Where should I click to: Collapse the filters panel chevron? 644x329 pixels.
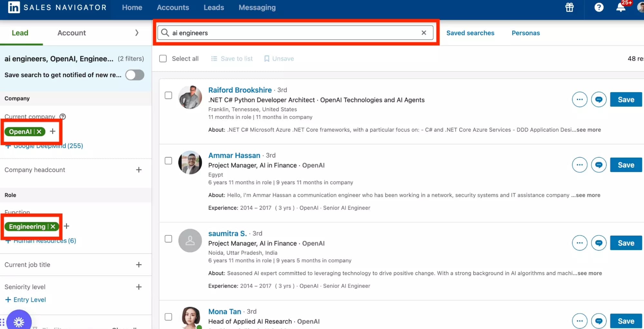[137, 33]
